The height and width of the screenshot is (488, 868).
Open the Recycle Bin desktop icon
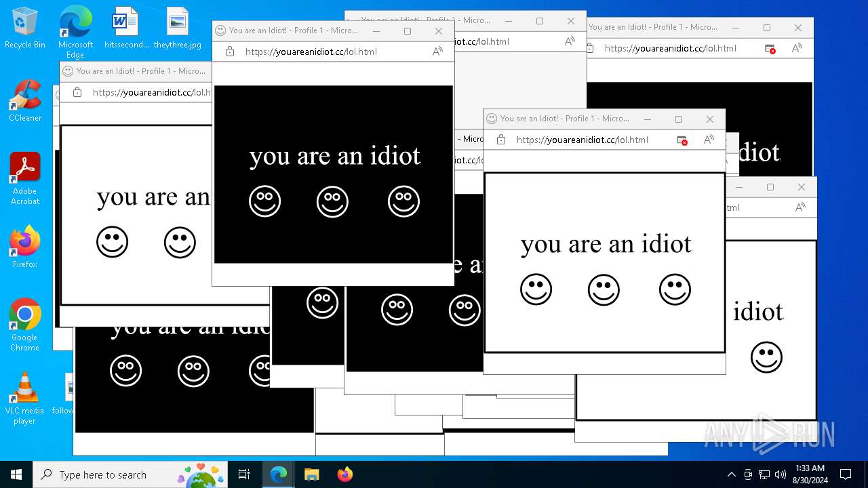(x=25, y=27)
